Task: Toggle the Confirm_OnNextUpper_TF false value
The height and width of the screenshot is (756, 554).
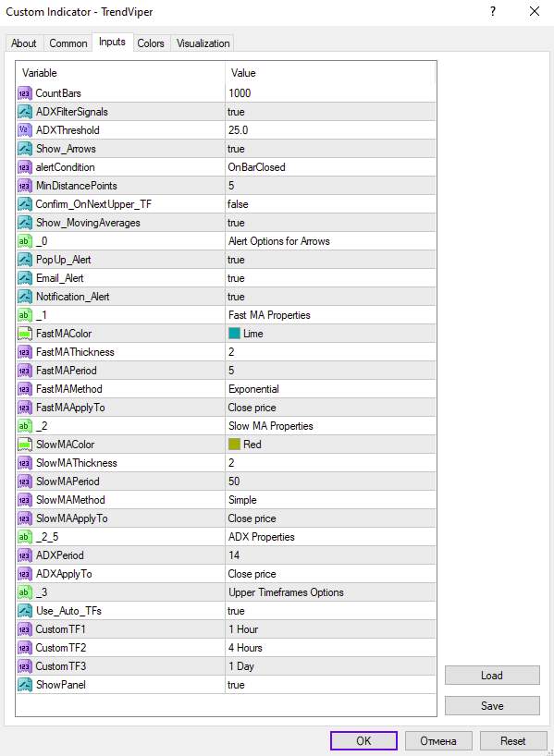Action: click(330, 204)
